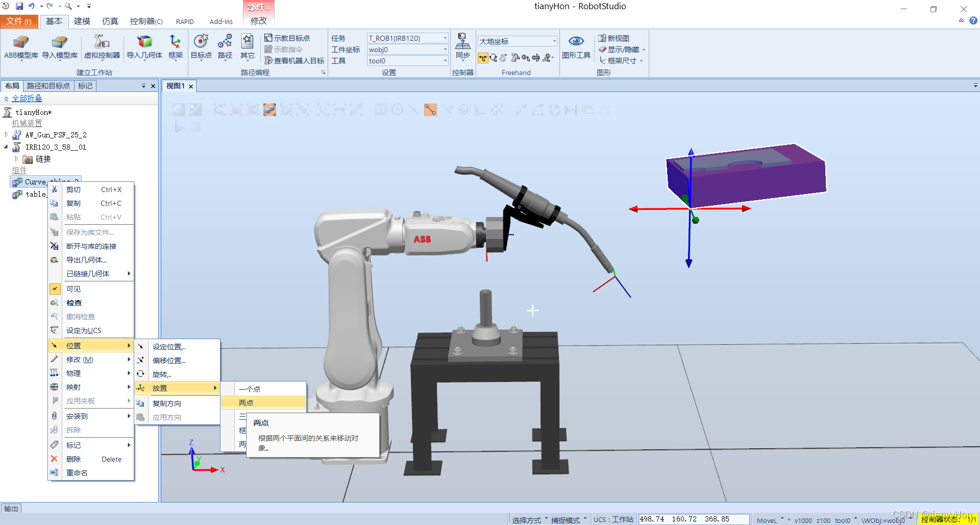Open the 仿真 ribbon tab

coord(110,21)
